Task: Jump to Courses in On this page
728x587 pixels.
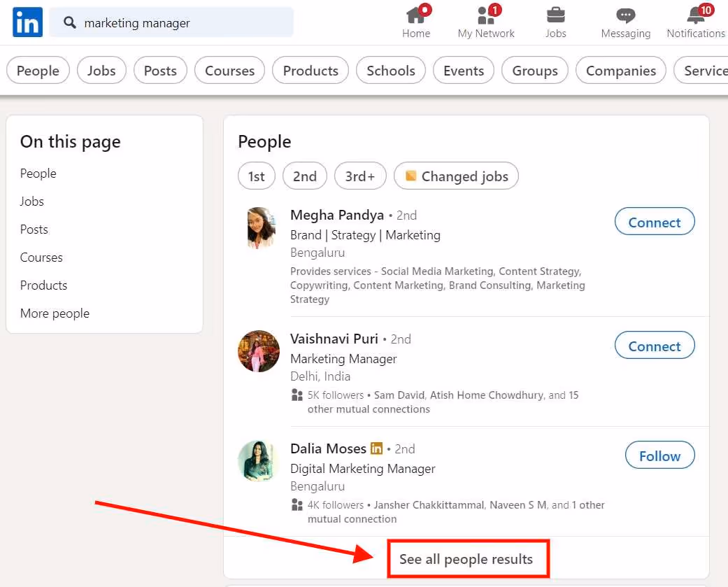Action: click(41, 257)
